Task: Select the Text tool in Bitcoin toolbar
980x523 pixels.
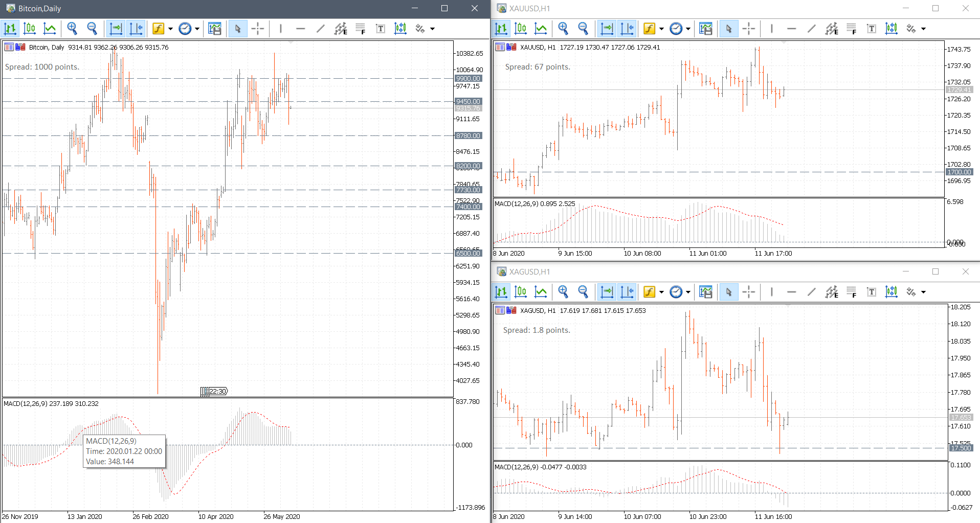Action: (x=380, y=29)
